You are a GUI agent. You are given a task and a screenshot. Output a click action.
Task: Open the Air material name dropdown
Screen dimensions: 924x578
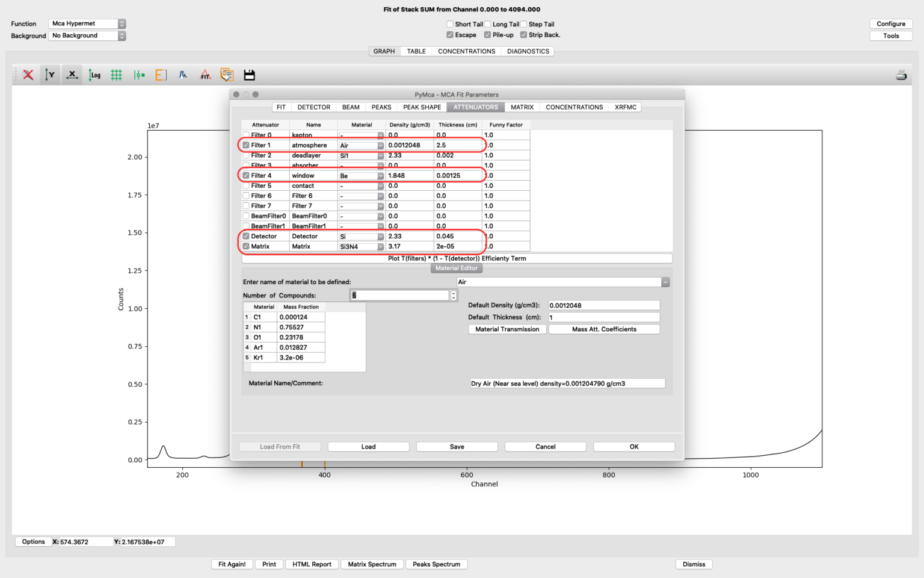coord(665,282)
